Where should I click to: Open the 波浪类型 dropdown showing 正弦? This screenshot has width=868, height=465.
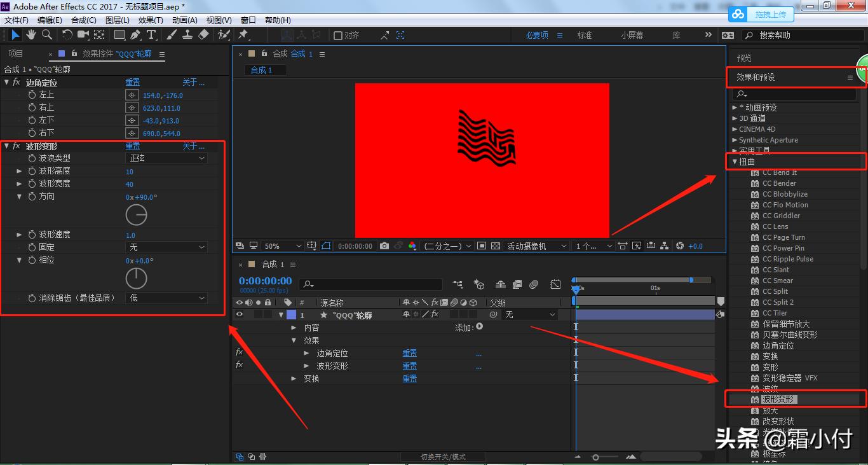click(166, 158)
